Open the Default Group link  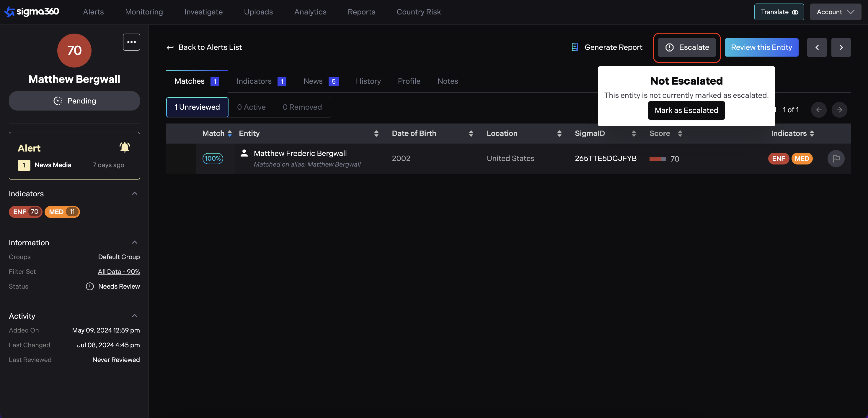(x=119, y=257)
